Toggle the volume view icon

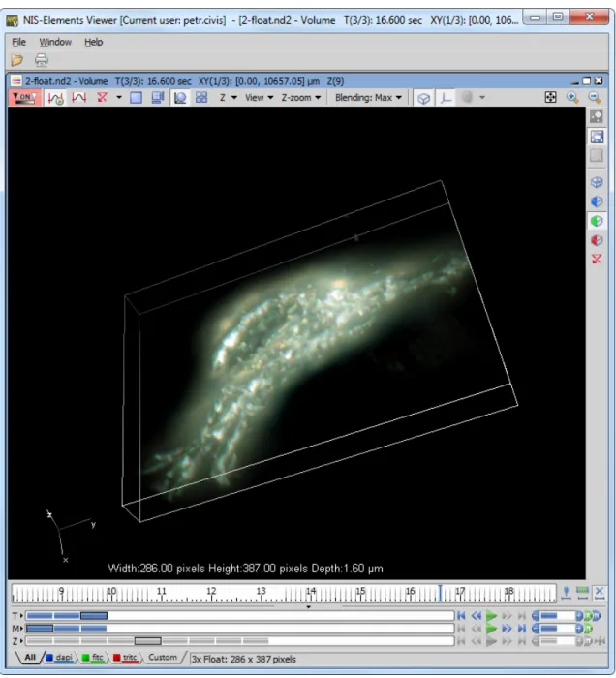[x=180, y=97]
